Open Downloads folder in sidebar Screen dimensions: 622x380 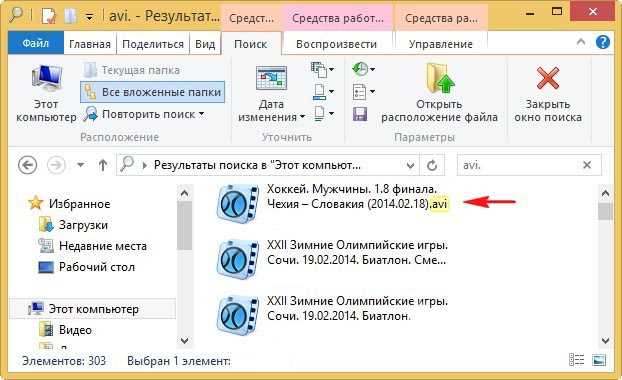point(73,225)
